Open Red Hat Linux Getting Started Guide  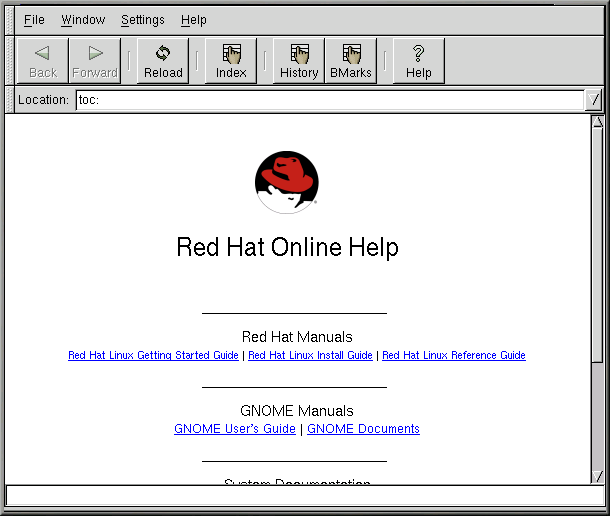[x=153, y=356]
